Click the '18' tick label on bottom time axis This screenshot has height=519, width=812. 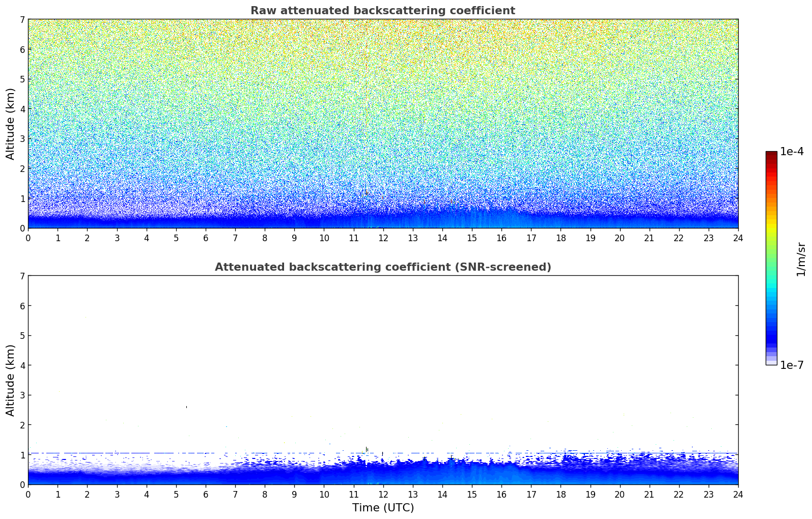coord(561,494)
